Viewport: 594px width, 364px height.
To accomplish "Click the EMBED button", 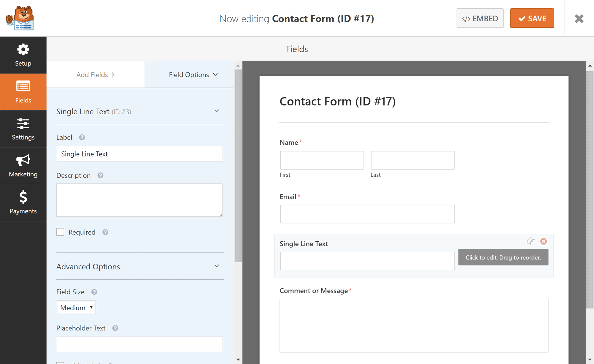I will [x=480, y=18].
